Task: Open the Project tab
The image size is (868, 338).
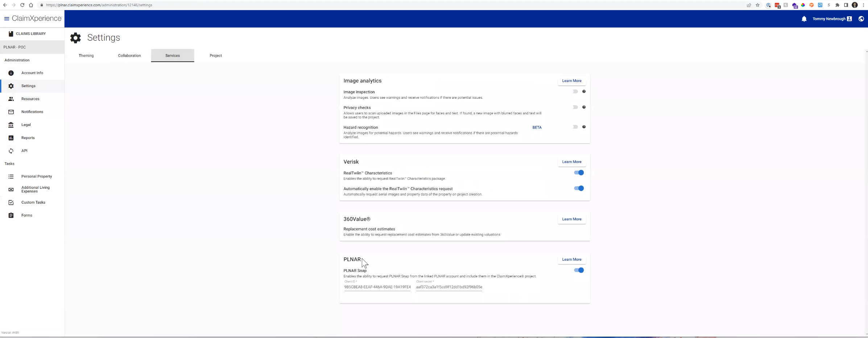Action: pos(216,56)
